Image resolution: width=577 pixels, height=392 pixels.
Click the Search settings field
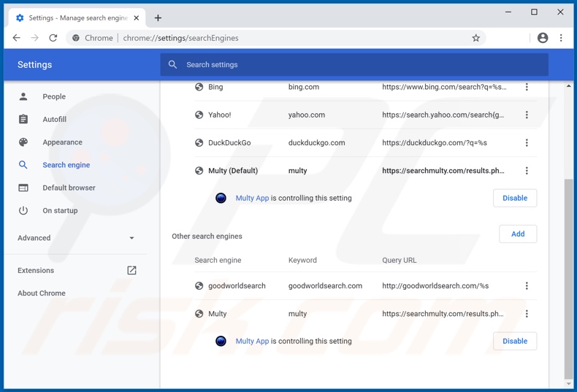354,65
